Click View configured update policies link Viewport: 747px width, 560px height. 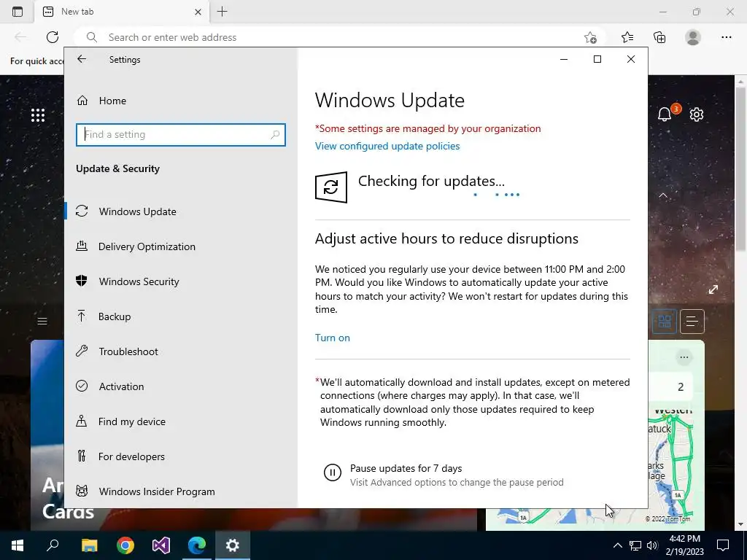coord(387,146)
